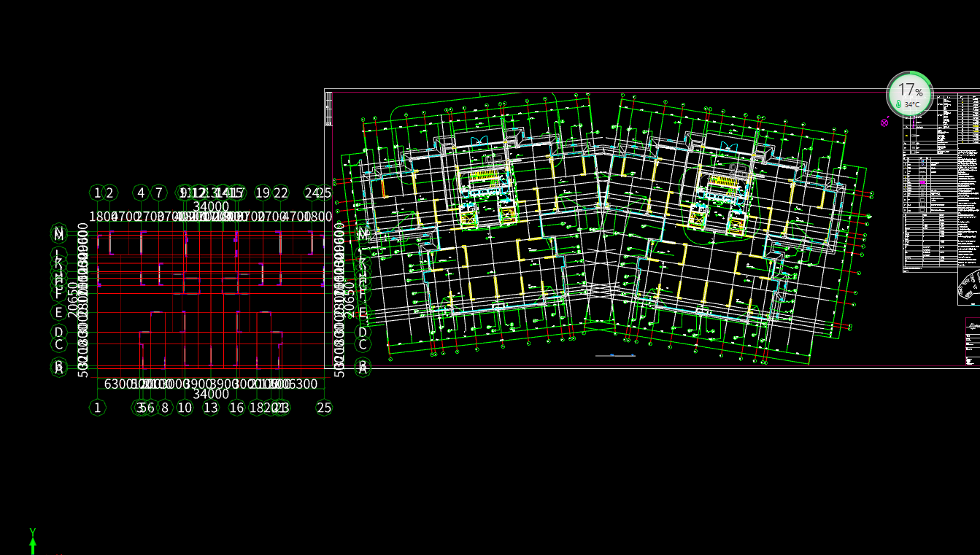Click the 20650 dimension left of grid
The height and width of the screenshot is (555, 980).
coord(72,300)
